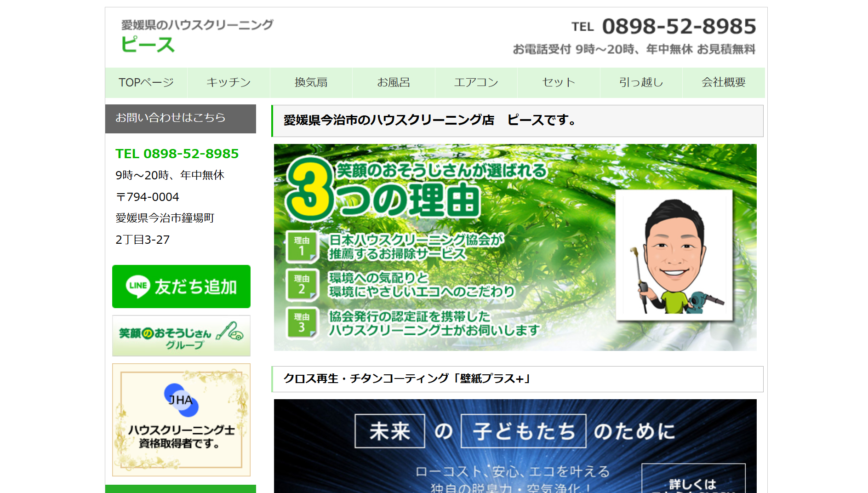The width and height of the screenshot is (868, 493).
Task: Click the JHA ハウスクリーニング士 certification badge
Action: [181, 420]
